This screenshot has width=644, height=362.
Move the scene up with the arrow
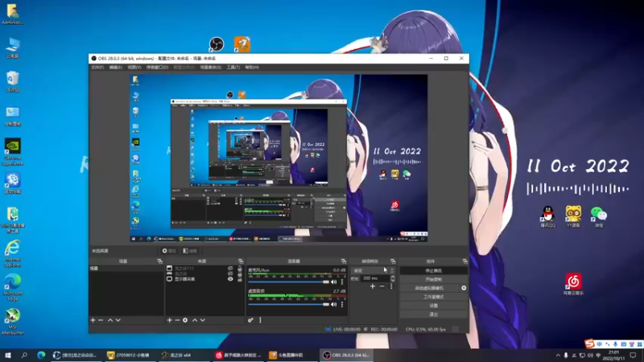[110, 320]
